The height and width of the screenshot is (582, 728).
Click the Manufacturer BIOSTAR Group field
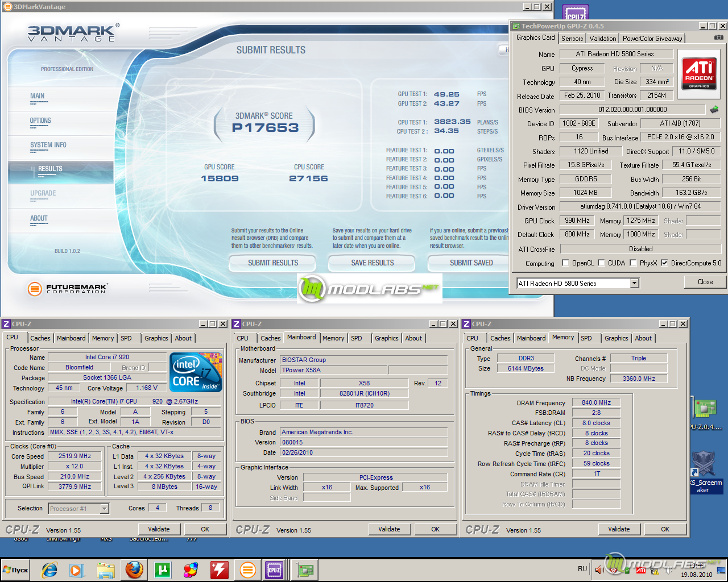(364, 360)
